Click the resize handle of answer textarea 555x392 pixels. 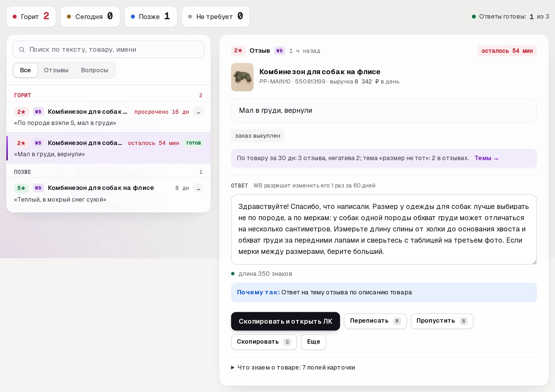click(534, 262)
